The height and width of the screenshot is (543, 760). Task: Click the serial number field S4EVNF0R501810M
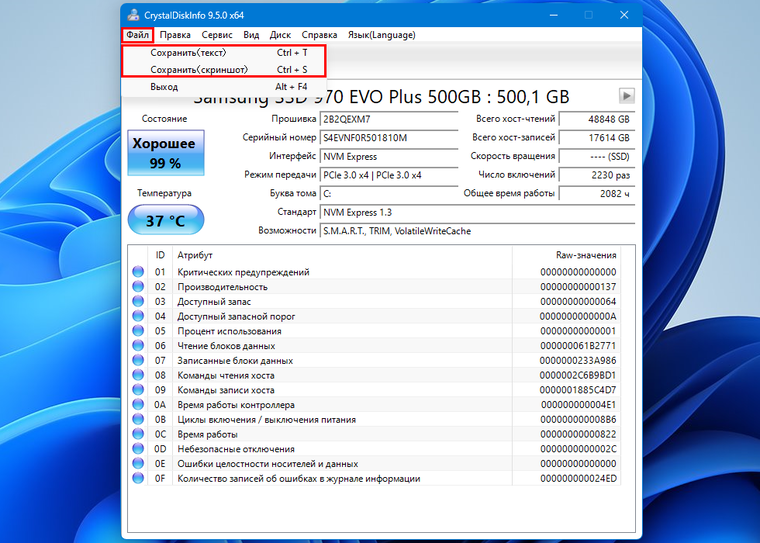[389, 138]
